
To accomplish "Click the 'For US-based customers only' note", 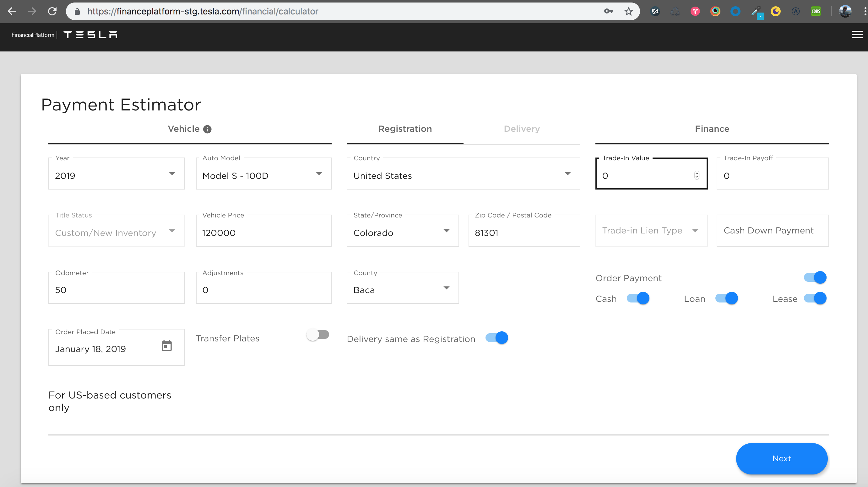I will (110, 401).
